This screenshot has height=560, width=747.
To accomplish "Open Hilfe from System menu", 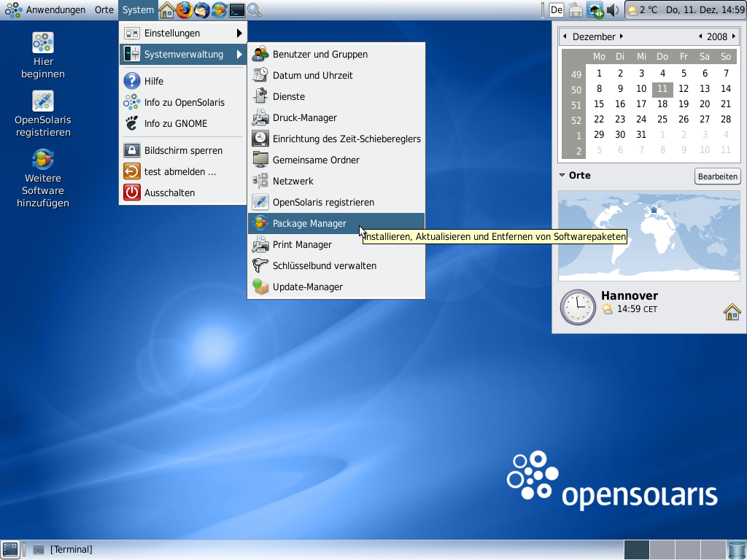I will 183,82.
